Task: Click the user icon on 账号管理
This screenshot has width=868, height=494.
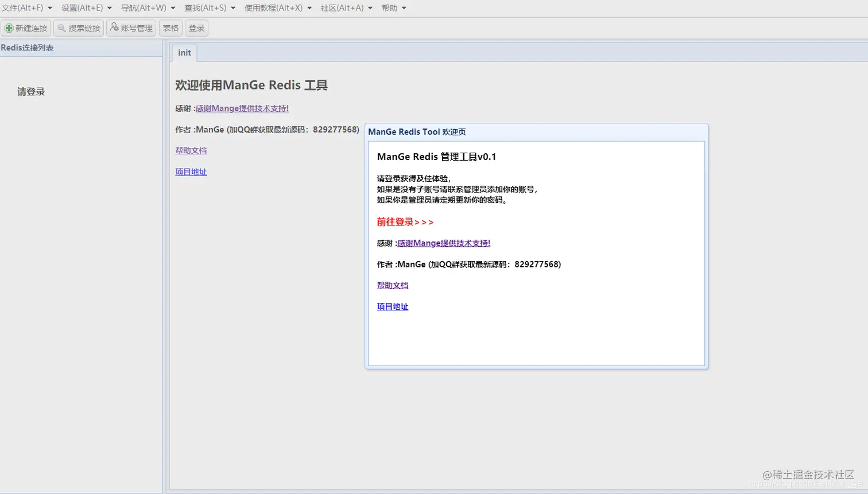Action: click(114, 28)
